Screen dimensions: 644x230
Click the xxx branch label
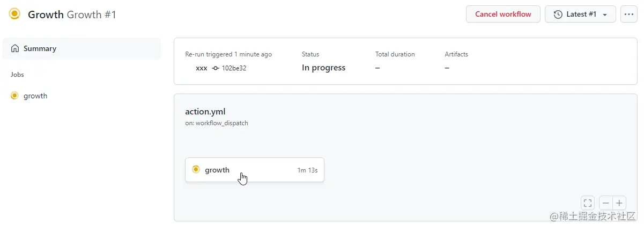[202, 68]
